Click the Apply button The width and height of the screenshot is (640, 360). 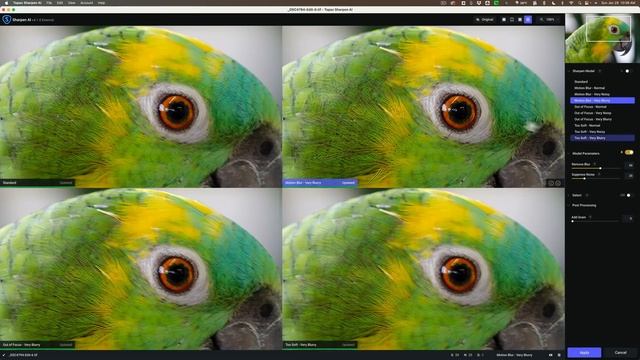click(584, 353)
